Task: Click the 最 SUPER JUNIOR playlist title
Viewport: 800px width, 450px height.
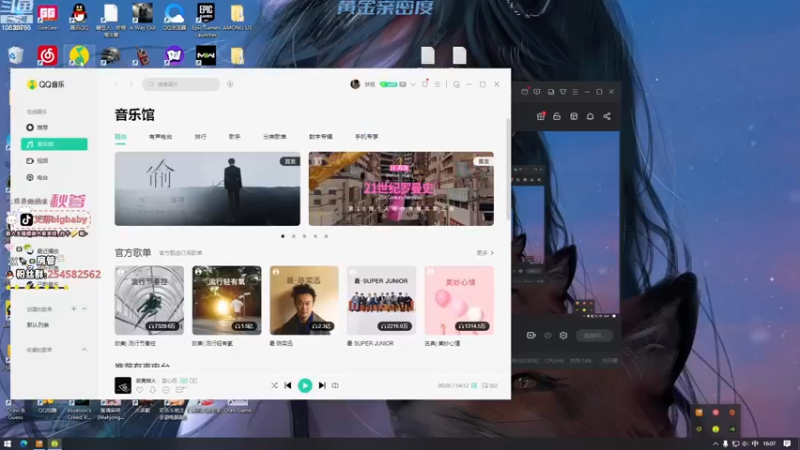Action: point(370,343)
